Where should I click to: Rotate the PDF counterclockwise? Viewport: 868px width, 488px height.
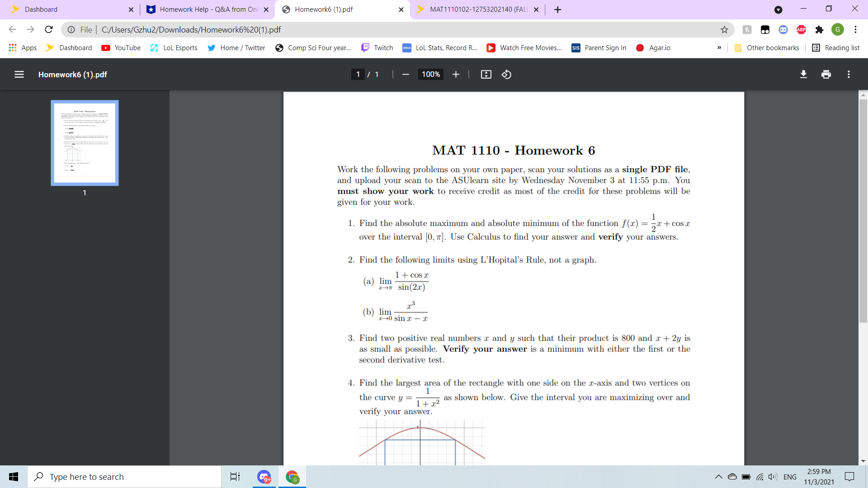tap(506, 74)
